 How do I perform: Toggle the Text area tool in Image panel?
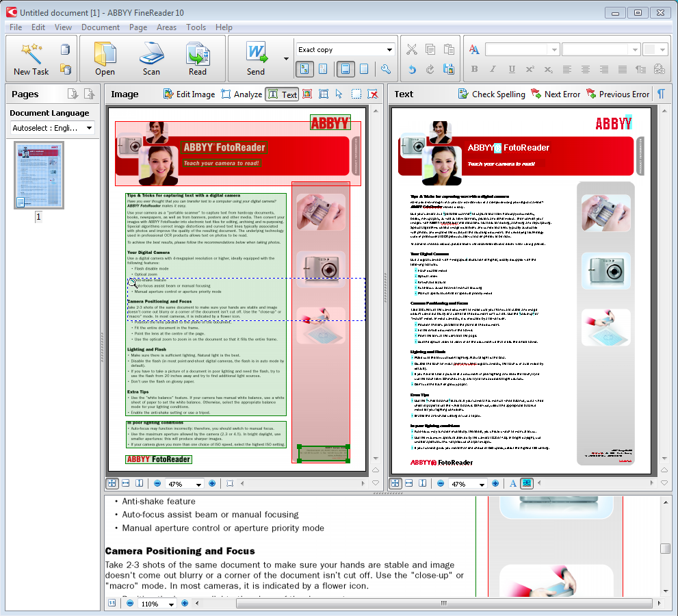tap(283, 94)
